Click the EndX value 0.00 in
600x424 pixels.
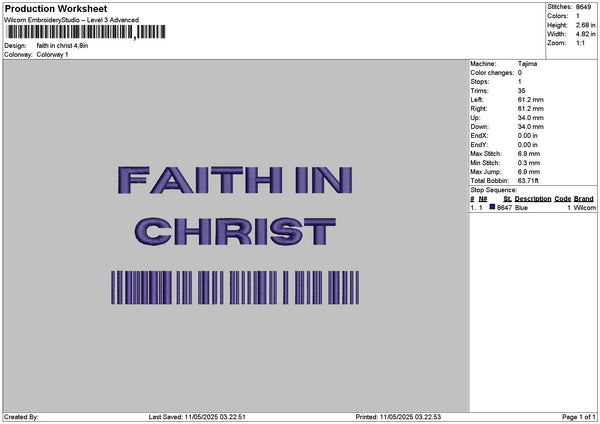(x=528, y=136)
